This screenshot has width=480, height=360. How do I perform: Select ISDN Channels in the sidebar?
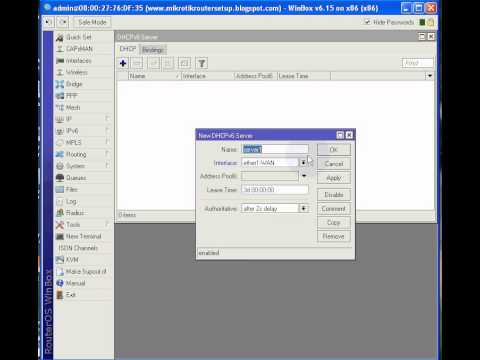click(78, 248)
